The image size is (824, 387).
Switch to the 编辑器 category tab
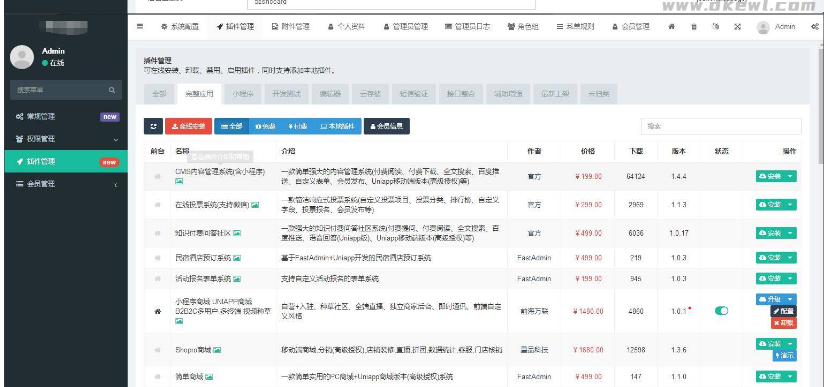click(x=330, y=94)
